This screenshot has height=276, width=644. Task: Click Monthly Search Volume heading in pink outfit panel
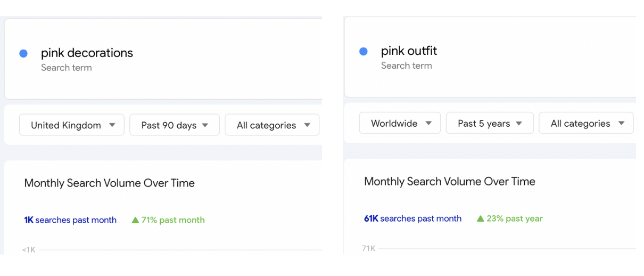(x=450, y=181)
